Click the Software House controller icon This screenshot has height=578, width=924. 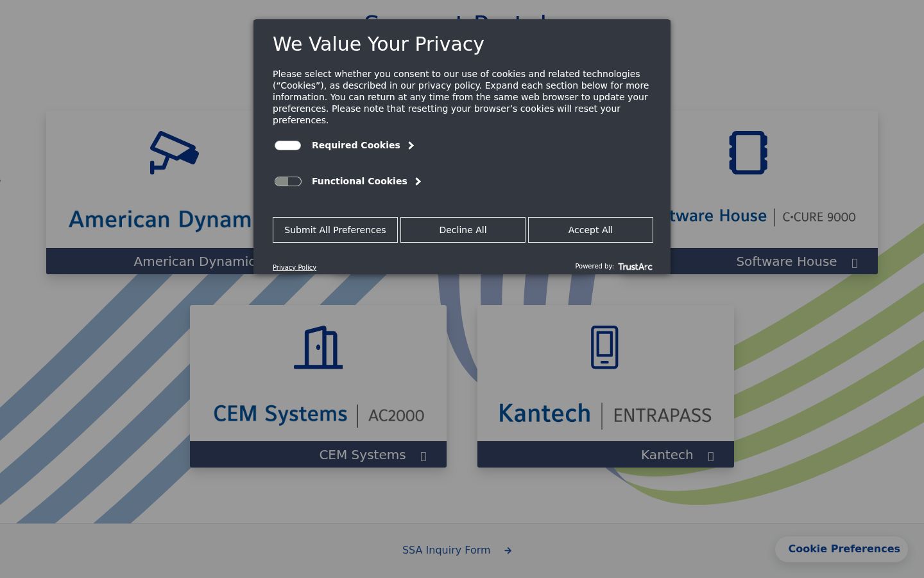pyautogui.click(x=748, y=153)
